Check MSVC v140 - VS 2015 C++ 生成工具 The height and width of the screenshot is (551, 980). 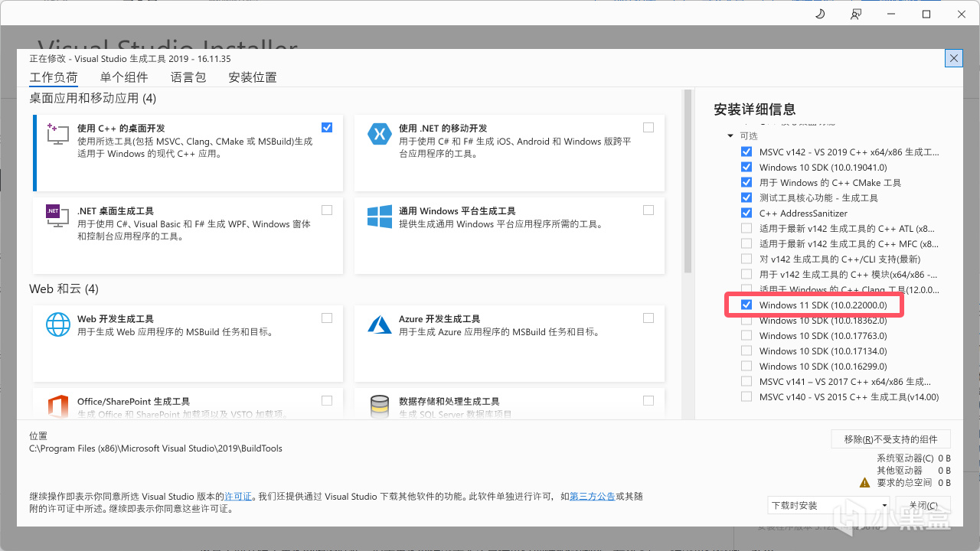[746, 396]
